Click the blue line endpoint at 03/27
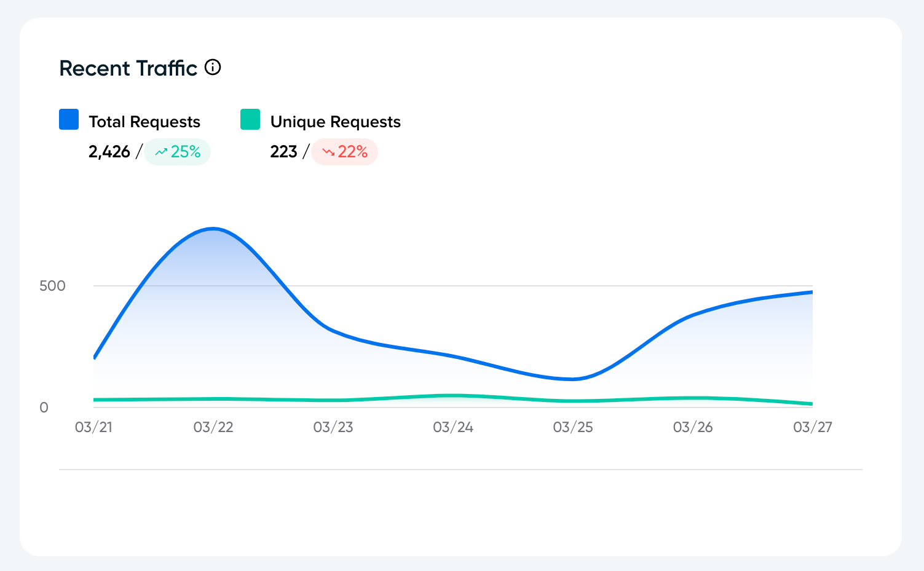The width and height of the screenshot is (924, 571). [x=811, y=292]
